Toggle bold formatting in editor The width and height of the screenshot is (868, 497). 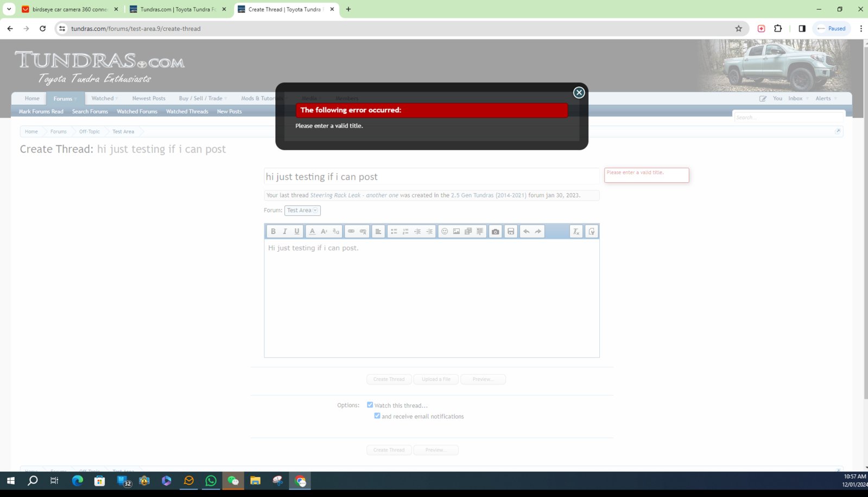coord(273,232)
